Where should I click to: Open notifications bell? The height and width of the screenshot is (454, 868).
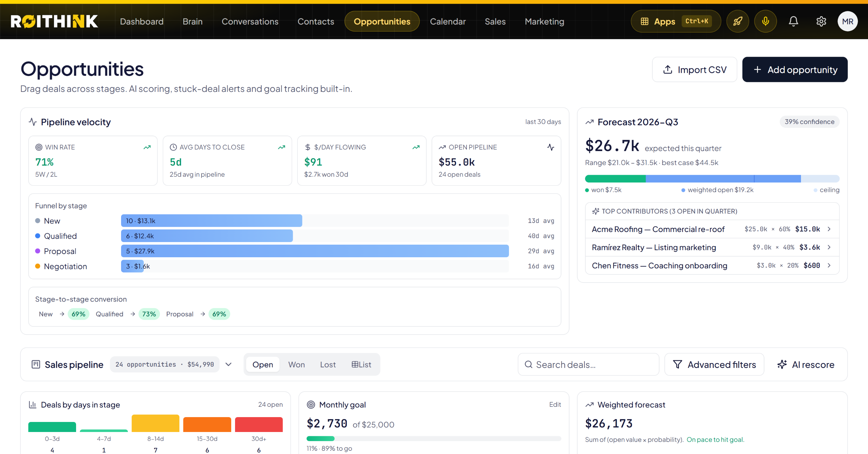(793, 22)
